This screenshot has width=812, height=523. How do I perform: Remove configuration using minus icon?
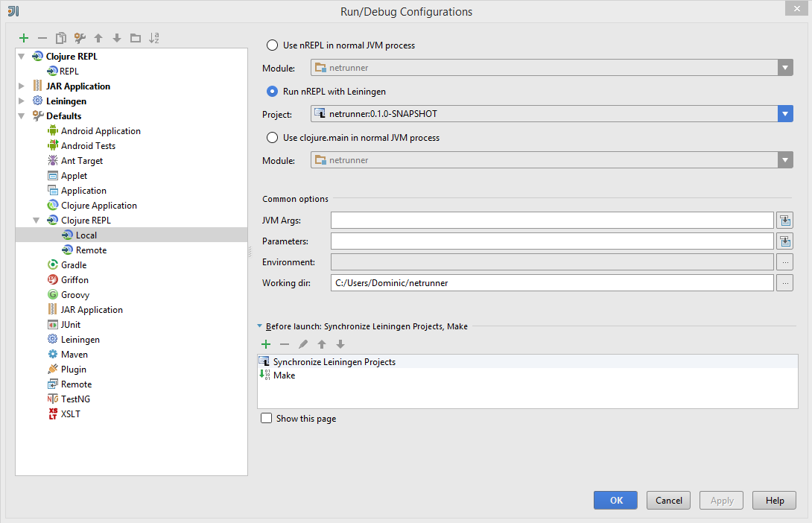point(42,38)
